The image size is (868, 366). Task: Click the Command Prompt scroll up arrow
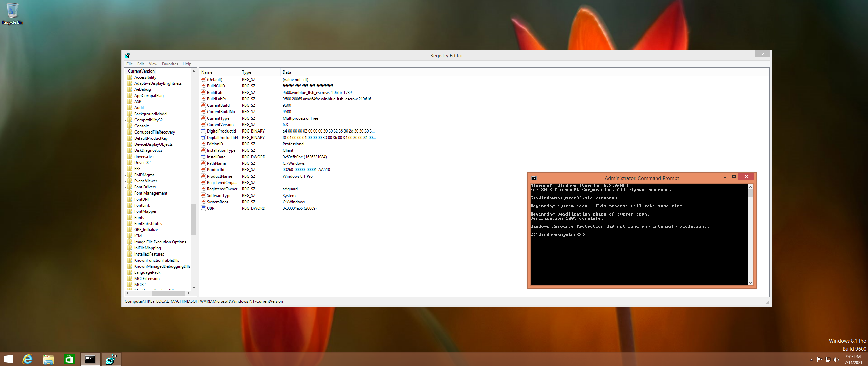750,187
